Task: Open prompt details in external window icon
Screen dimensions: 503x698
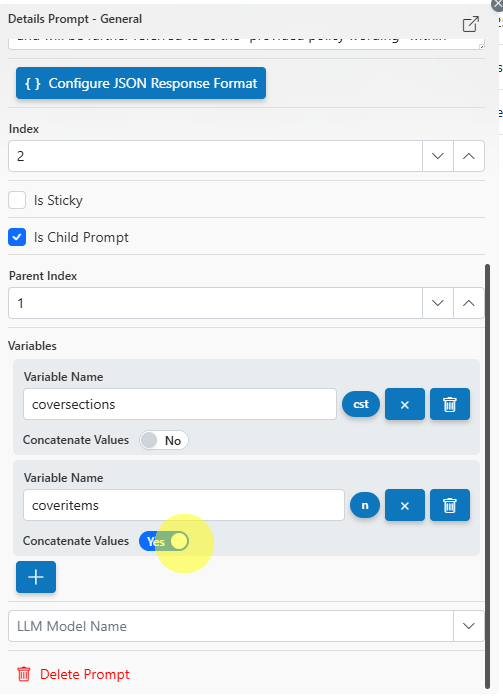Action: click(471, 24)
